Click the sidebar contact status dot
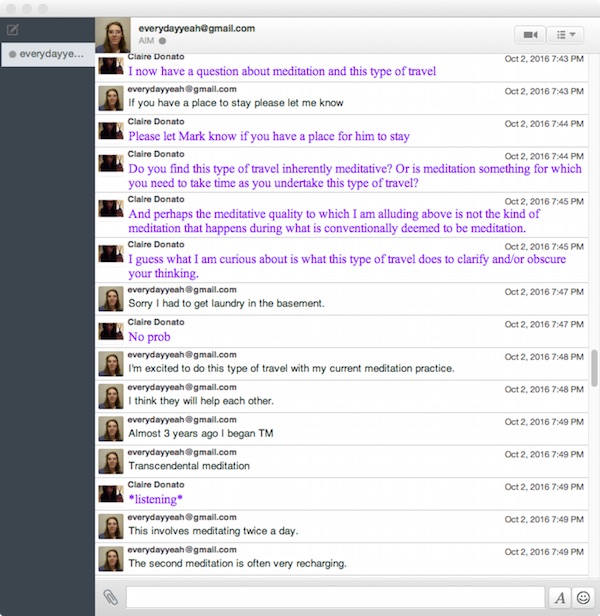Image resolution: width=600 pixels, height=616 pixels. pos(13,54)
